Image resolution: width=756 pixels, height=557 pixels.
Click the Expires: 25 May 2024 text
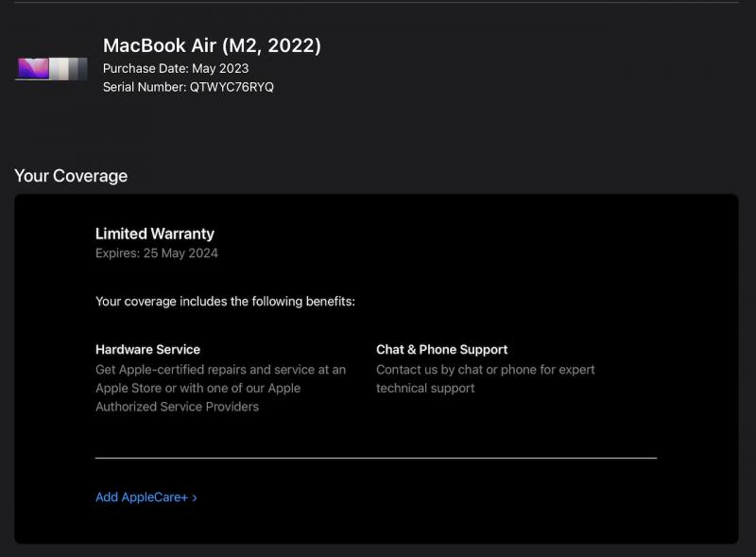157,252
